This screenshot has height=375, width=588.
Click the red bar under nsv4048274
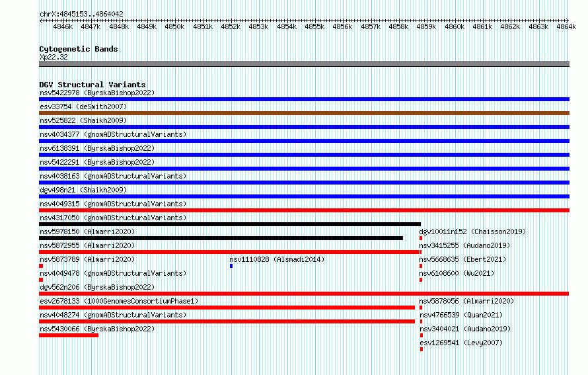point(227,321)
